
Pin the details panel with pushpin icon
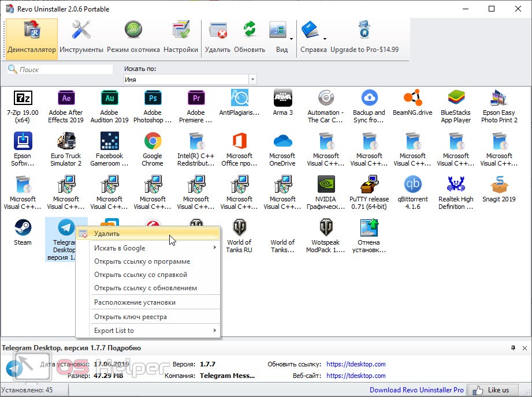[513, 348]
